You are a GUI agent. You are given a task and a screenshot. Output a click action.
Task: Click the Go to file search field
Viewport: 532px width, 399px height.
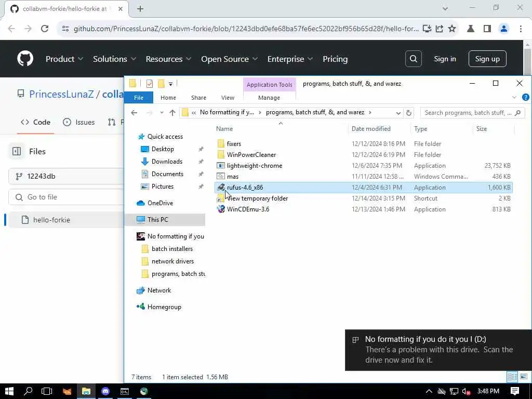(x=66, y=197)
